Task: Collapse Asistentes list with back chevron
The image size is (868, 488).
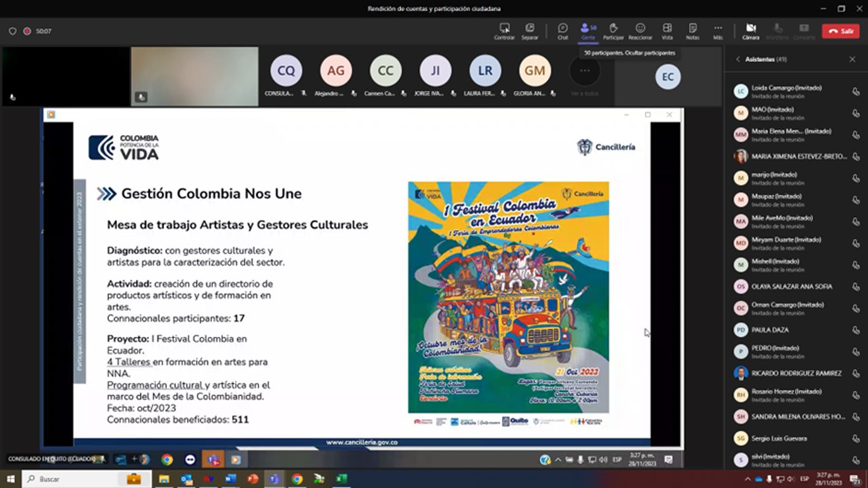Action: [738, 60]
